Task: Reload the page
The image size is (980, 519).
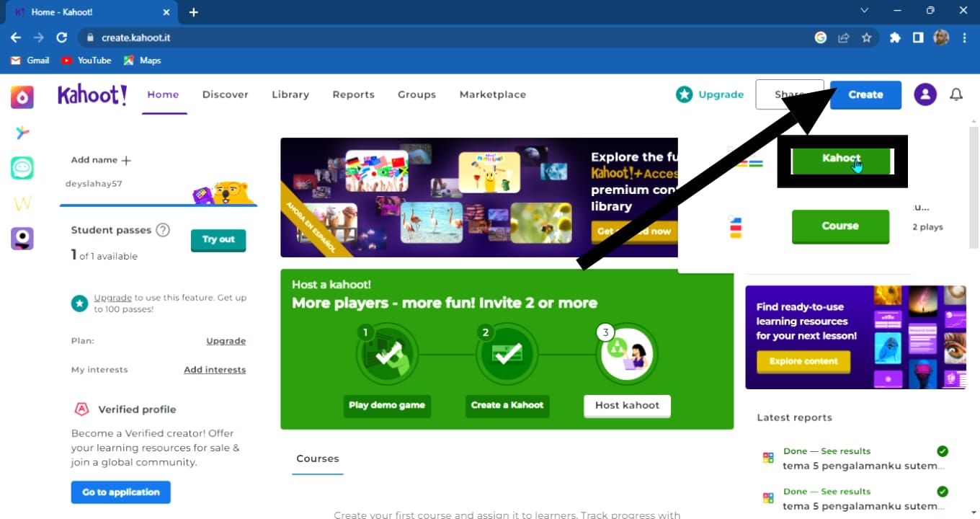Action: 62,37
